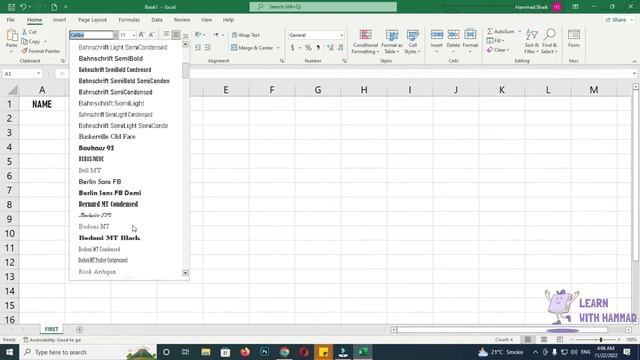Click the Comma Style icon
The image size is (640, 360).
[318, 48]
